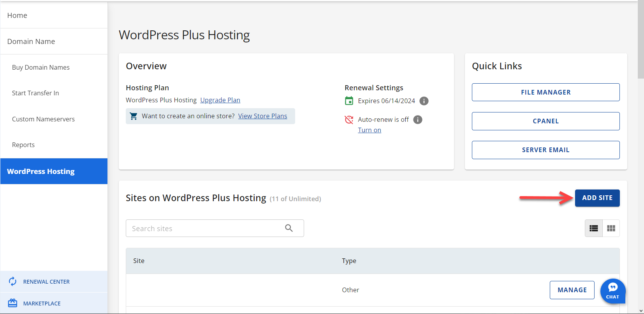Click the 'Other' type cell
Screen dimensions: 644x314
pos(350,290)
